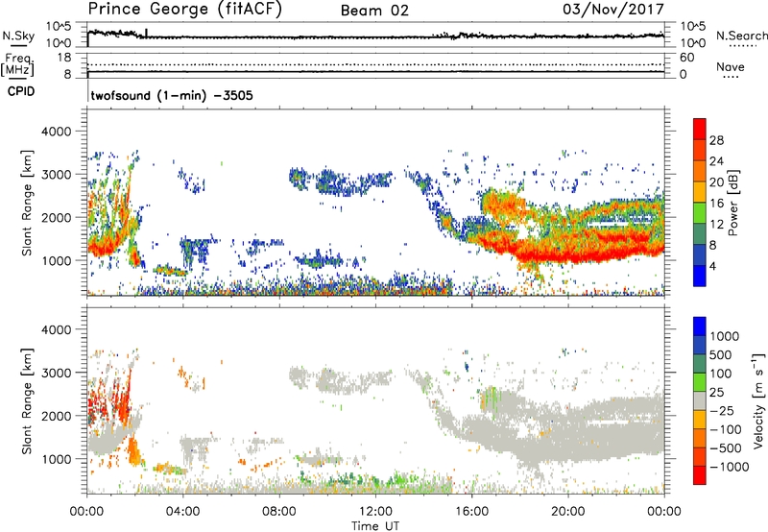Viewport: 768px width, 532px height.
Task: Select the light green segment of velocity colorbar
Action: click(x=700, y=382)
